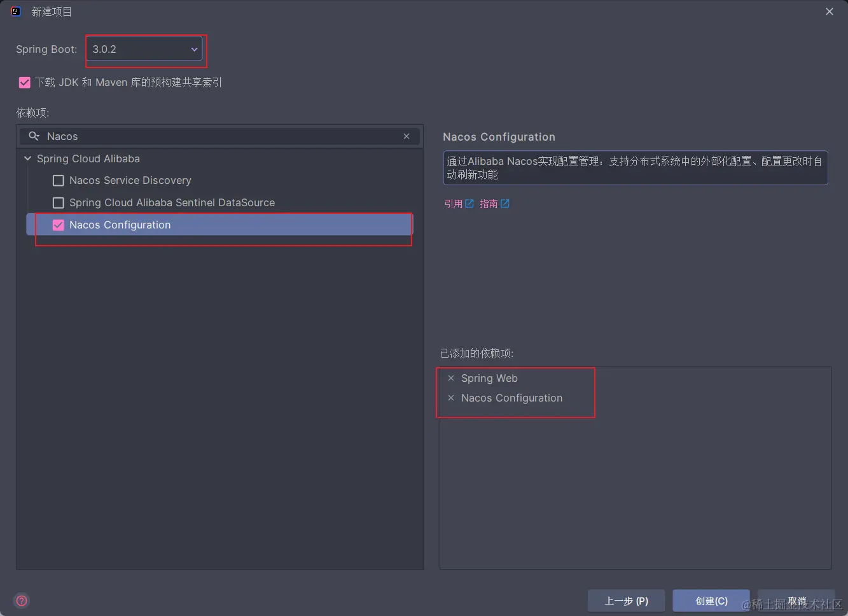848x616 pixels.
Task: Open the 引用 reference link
Action: tap(459, 204)
